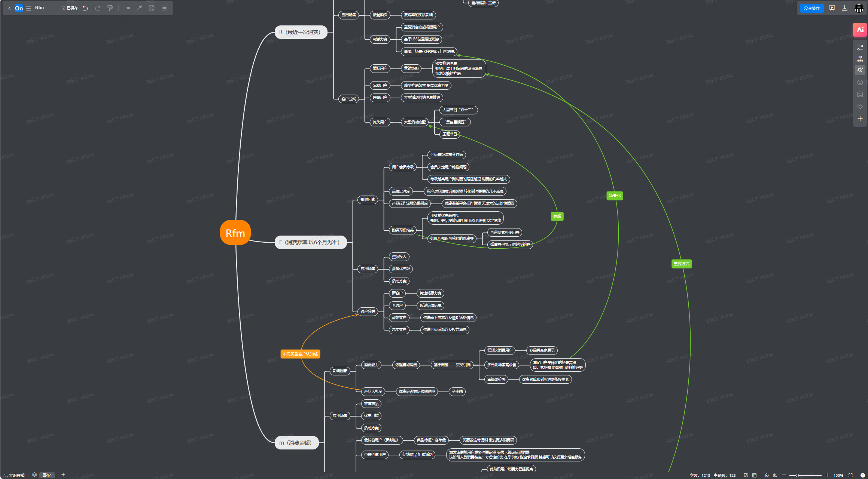The height and width of the screenshot is (479, 868).
Task: Open the hamburger main menu
Action: pos(28,8)
